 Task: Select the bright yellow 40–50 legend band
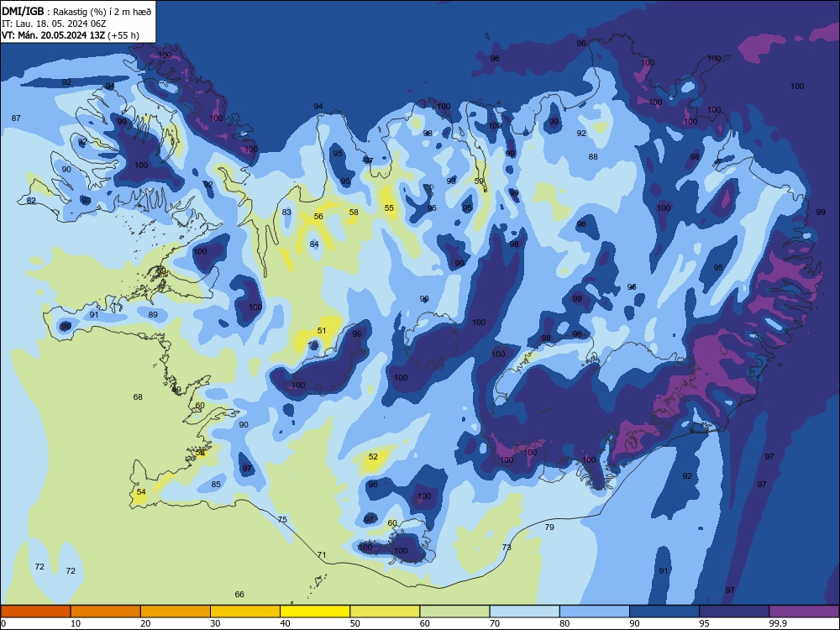(x=315, y=612)
